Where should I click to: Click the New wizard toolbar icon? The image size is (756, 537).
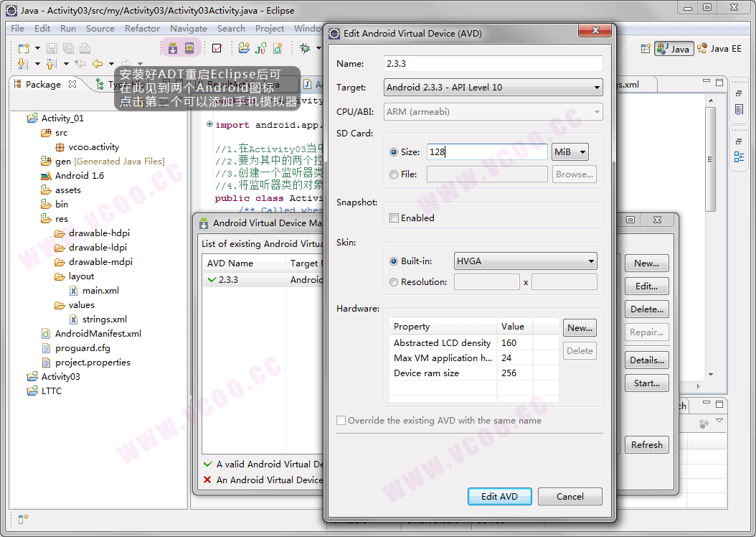24,49
